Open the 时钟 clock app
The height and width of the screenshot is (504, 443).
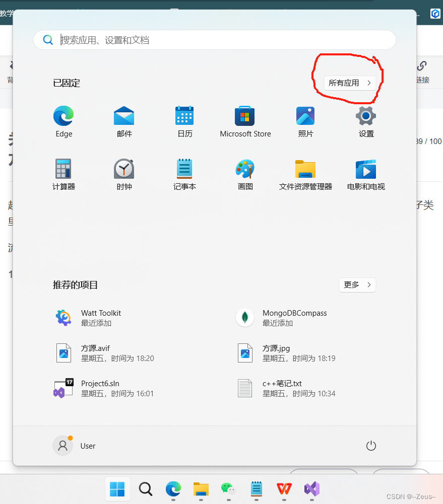tap(124, 174)
